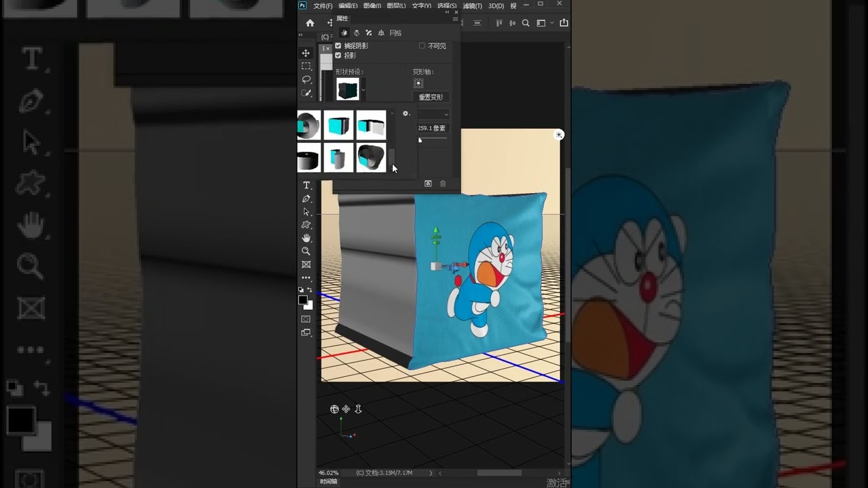Open the 图层(L) menu
The width and height of the screenshot is (868, 488).
[x=396, y=5]
